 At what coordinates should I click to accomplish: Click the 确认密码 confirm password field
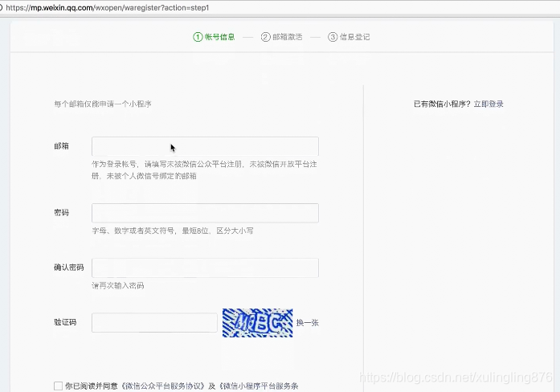205,267
